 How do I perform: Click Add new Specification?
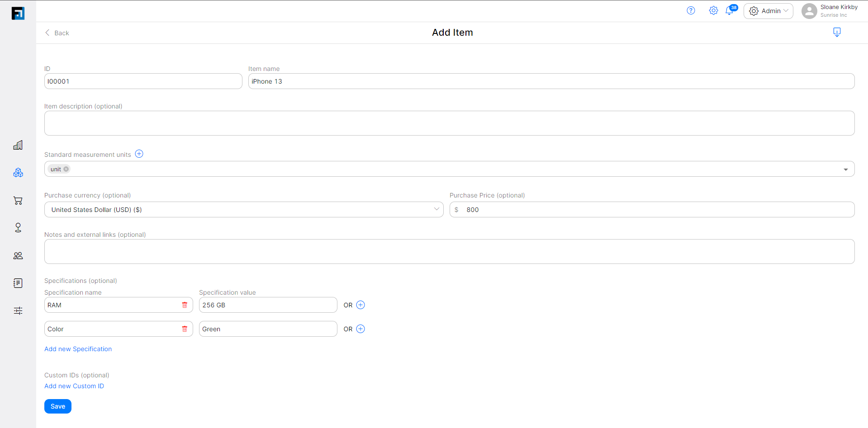coord(78,348)
